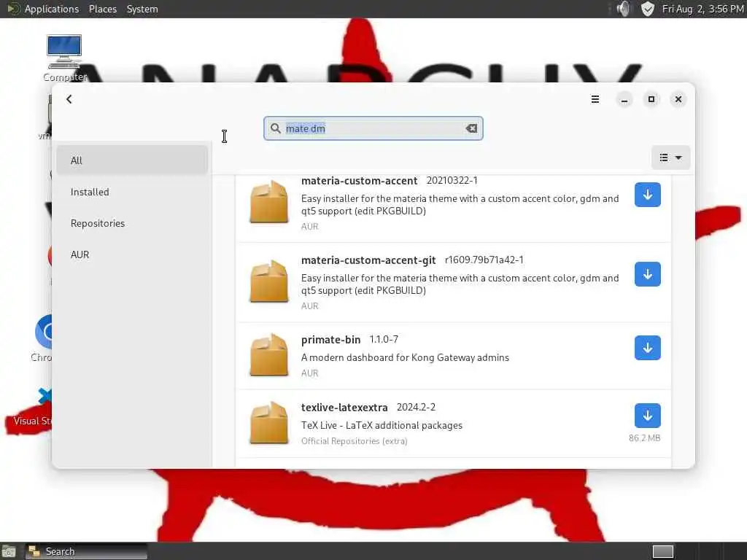Select the AUR category

coord(132,254)
